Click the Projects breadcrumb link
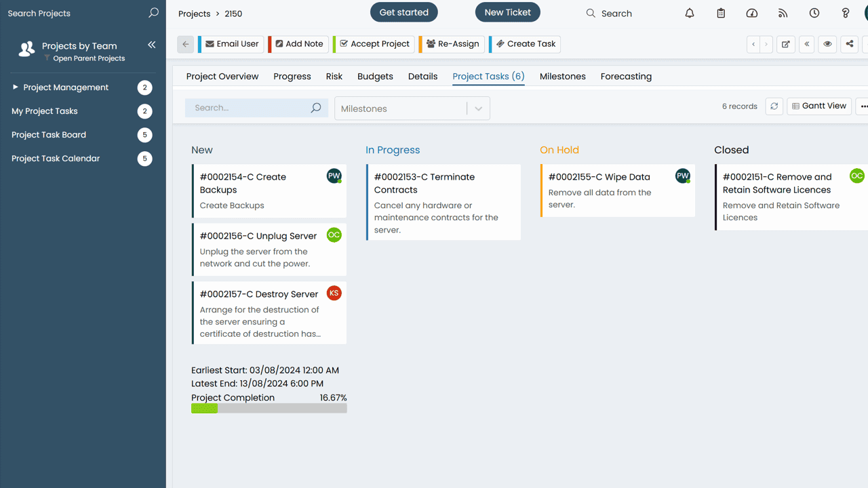 click(x=194, y=14)
